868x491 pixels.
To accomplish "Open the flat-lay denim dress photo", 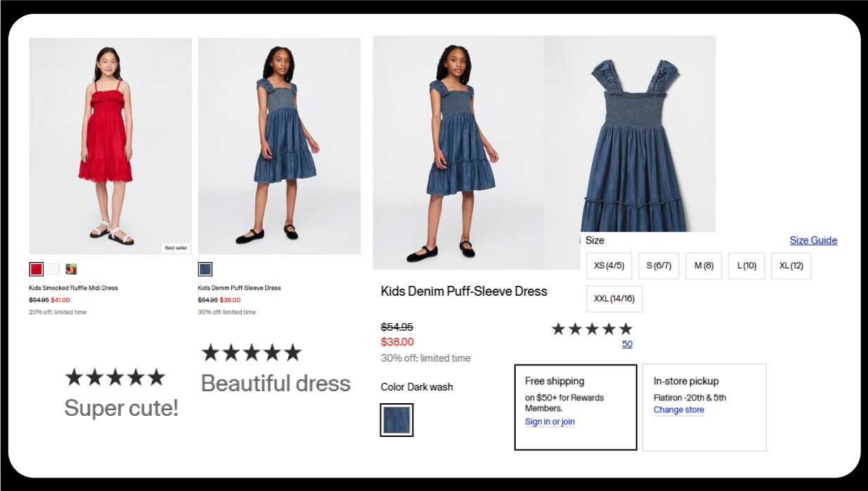I will pyautogui.click(x=630, y=133).
